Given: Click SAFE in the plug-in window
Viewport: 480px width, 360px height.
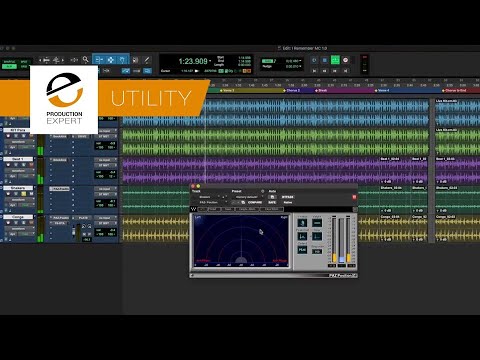Looking at the screenshot, I should coord(272,202).
